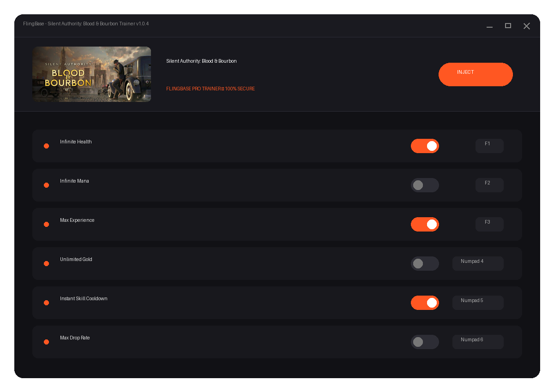Screen dimensions: 554x392
Task: Turn on the Max Drop Rate toggle
Action: [425, 342]
